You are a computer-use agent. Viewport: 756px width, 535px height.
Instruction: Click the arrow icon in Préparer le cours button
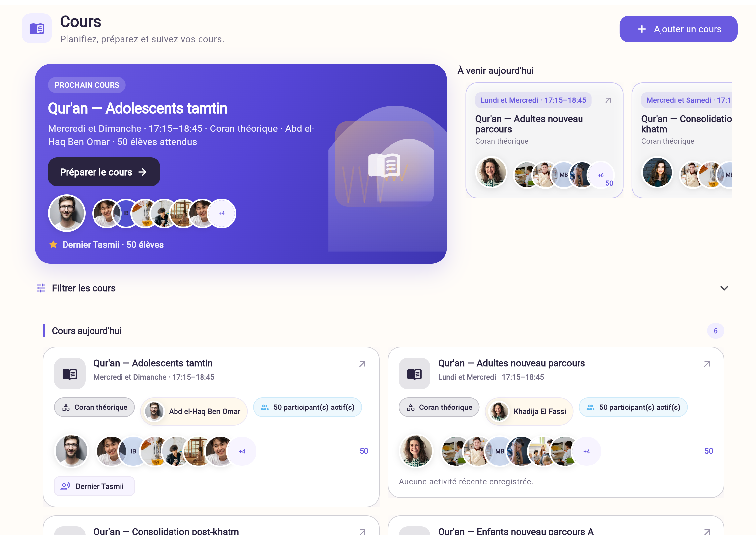(142, 172)
